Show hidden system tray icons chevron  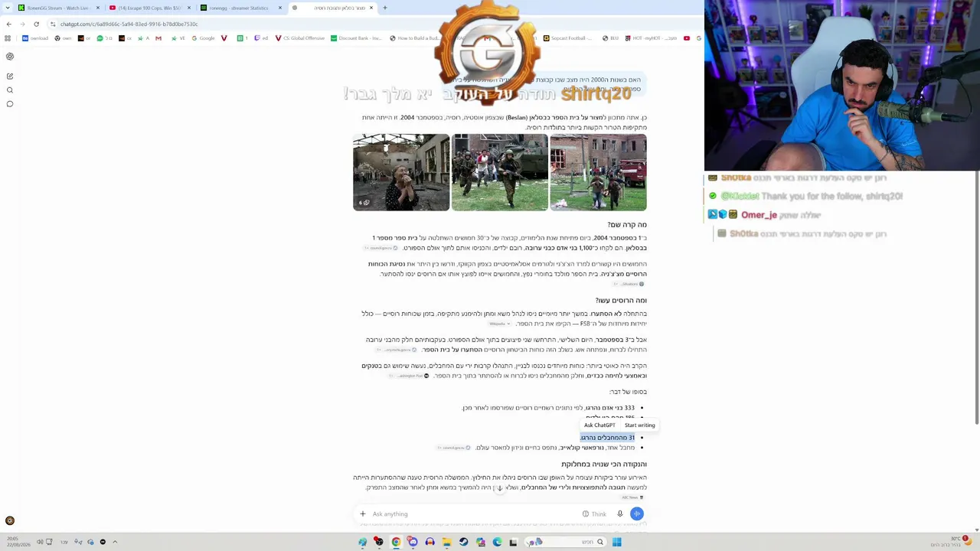coord(115,542)
